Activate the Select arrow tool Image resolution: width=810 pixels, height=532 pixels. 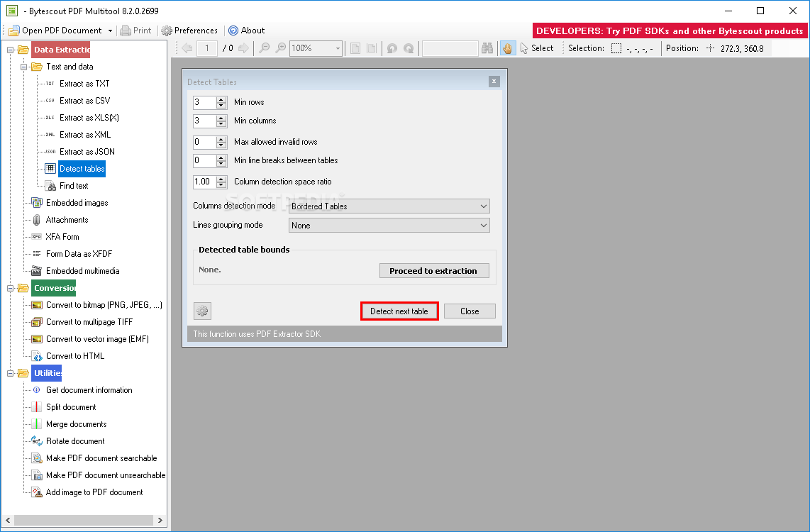pyautogui.click(x=537, y=48)
